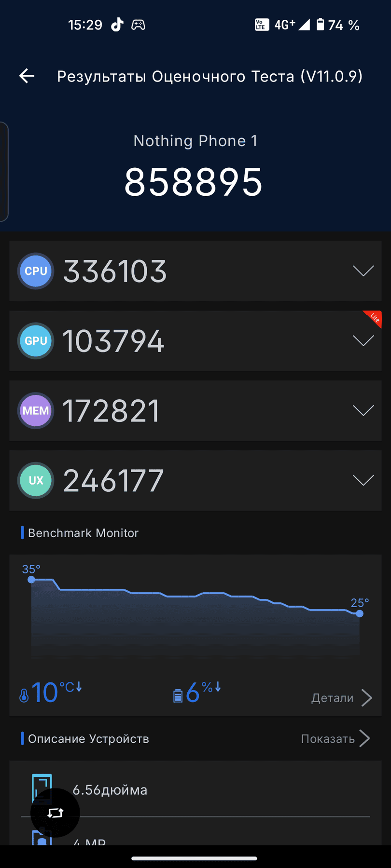Expand the GPU score details chevron
The height and width of the screenshot is (868, 391).
[363, 341]
